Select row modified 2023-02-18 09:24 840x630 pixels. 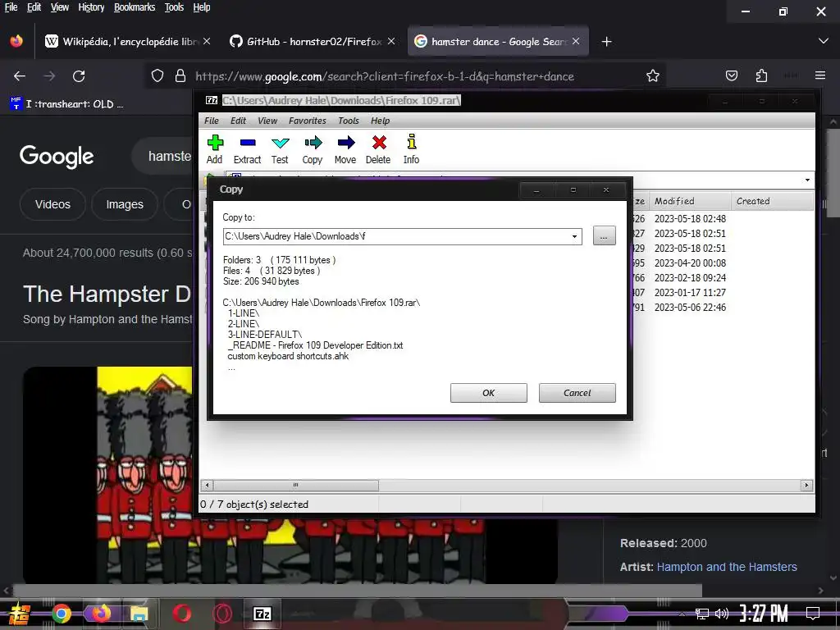[690, 277]
